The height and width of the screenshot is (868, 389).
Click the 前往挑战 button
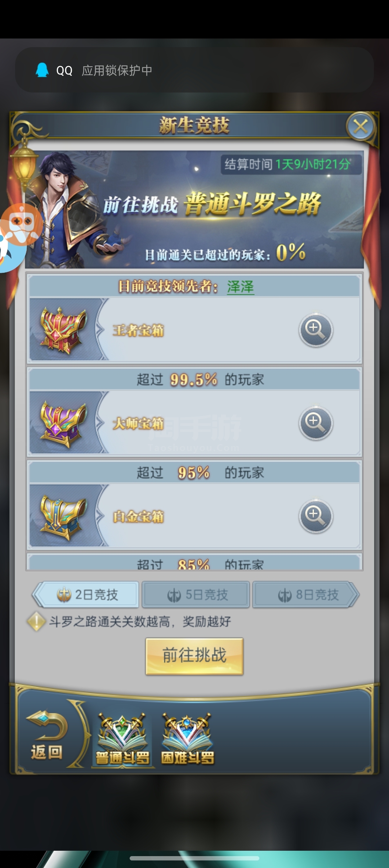pos(194,656)
